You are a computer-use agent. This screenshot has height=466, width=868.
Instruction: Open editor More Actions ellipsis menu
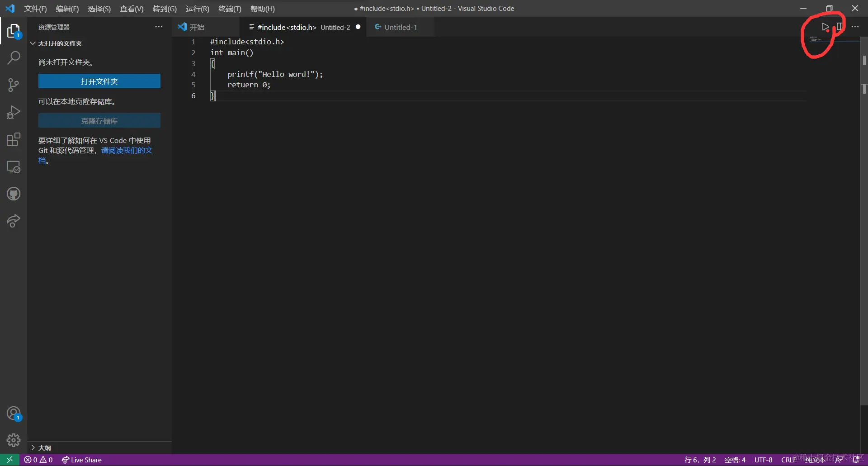coord(855,27)
